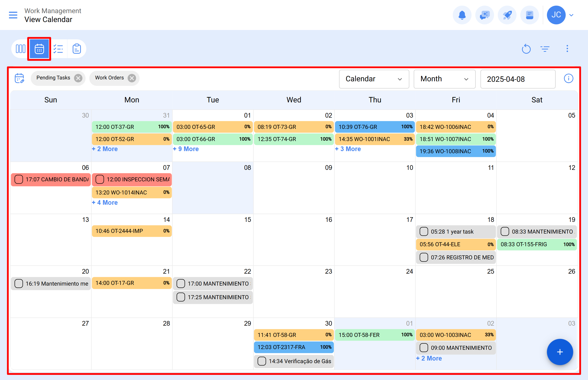The width and height of the screenshot is (588, 380).
Task: Click the JC user avatar
Action: (556, 15)
